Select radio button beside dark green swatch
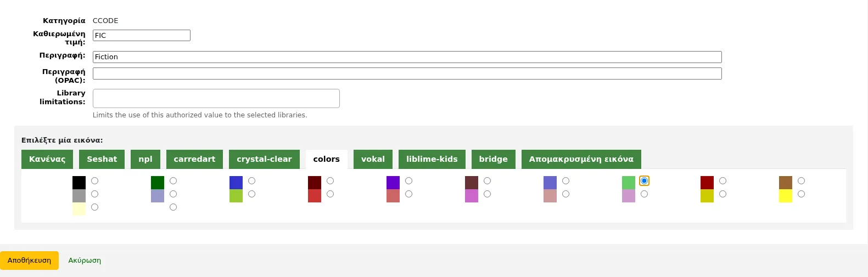 (173, 181)
